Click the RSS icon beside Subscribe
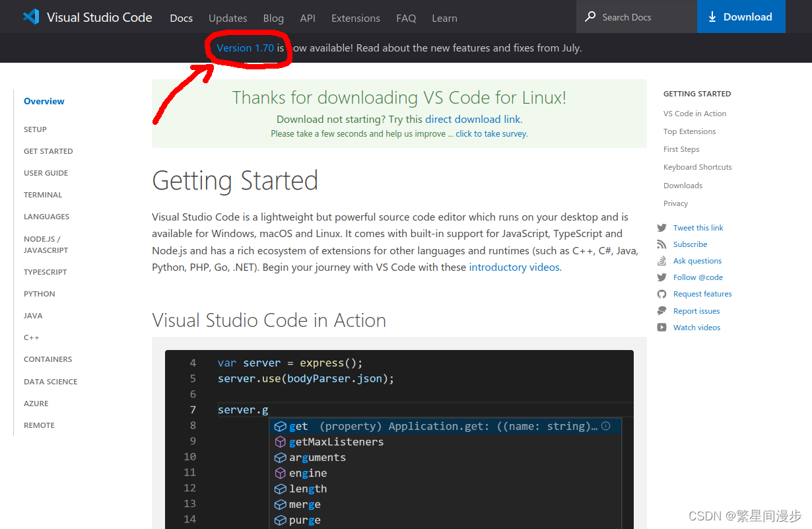This screenshot has width=812, height=529. coord(661,244)
